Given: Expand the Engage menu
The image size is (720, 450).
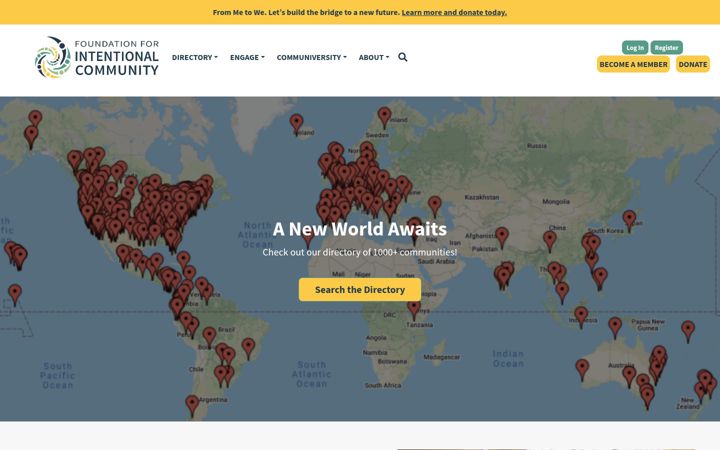Looking at the screenshot, I should pos(247,57).
